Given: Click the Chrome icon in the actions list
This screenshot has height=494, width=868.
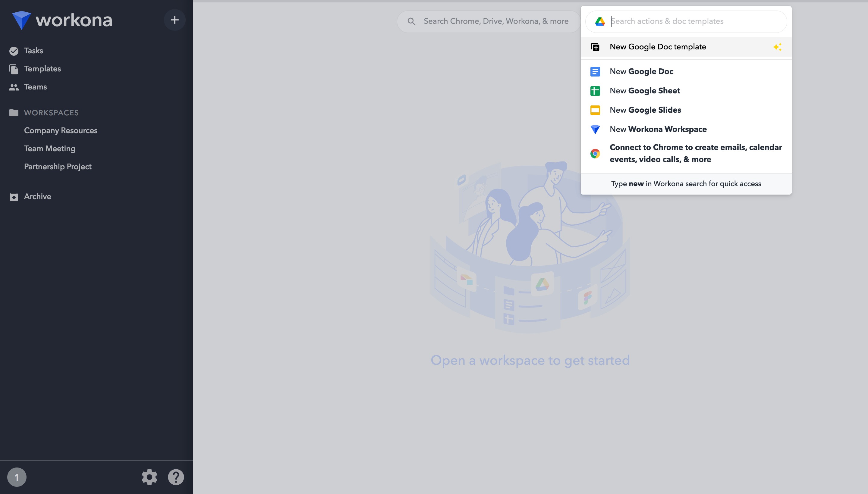Looking at the screenshot, I should 595,154.
